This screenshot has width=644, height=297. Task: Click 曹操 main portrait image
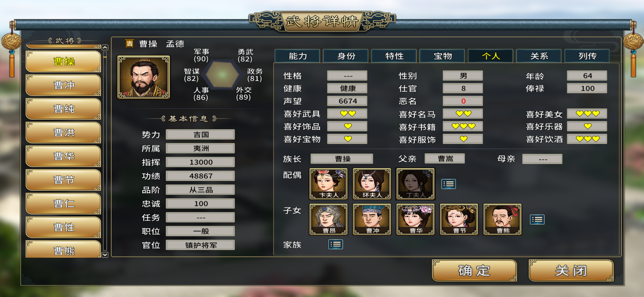144,77
